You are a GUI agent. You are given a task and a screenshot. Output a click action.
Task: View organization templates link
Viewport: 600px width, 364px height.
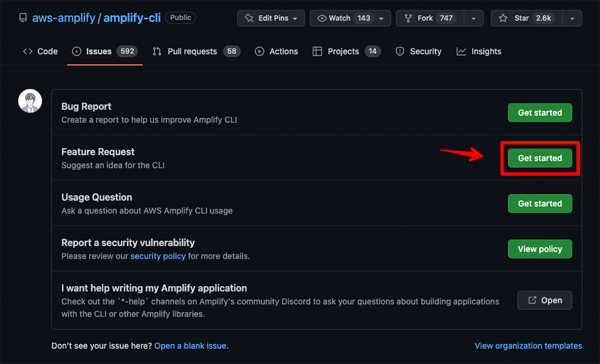point(529,345)
